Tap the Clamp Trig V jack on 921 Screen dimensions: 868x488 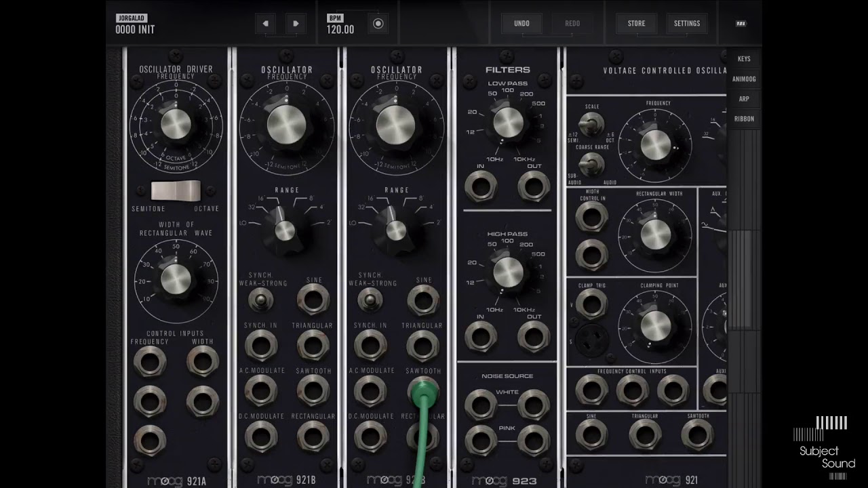[x=591, y=306]
